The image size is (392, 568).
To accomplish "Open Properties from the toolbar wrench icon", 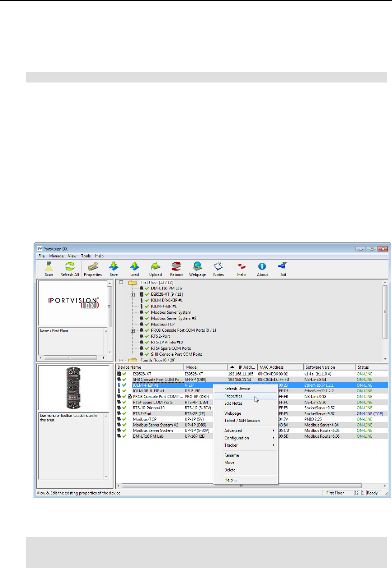I will point(93,269).
